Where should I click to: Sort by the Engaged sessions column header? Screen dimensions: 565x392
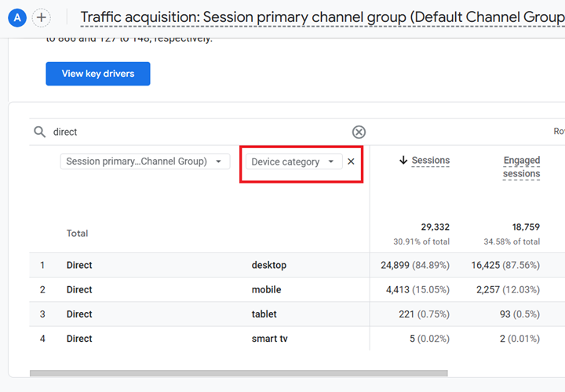522,166
